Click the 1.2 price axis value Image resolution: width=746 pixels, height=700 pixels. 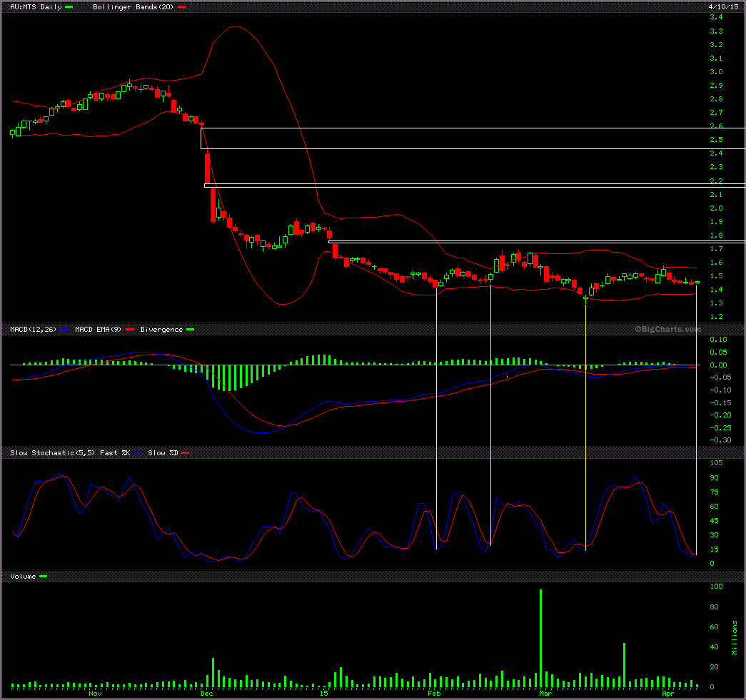(x=716, y=317)
